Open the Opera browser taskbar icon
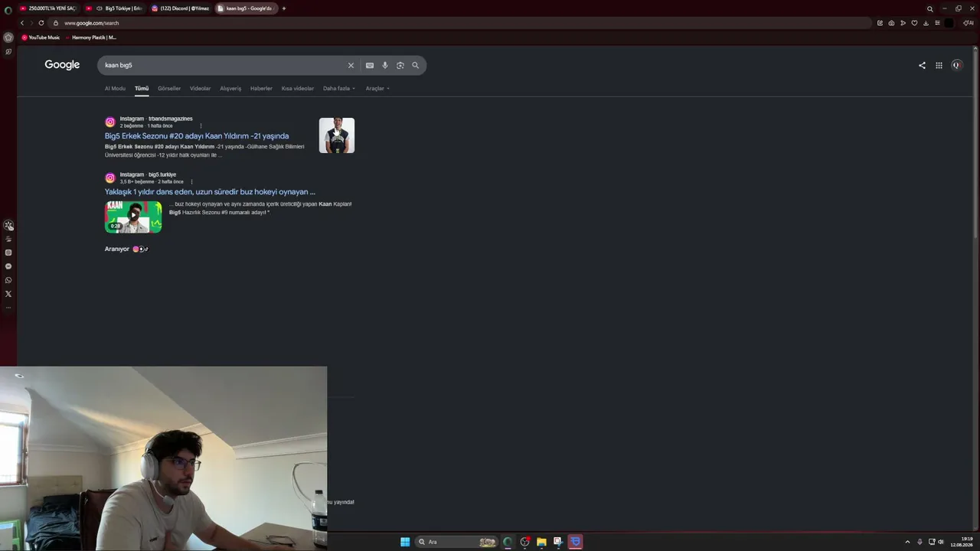The image size is (980, 551). [508, 542]
